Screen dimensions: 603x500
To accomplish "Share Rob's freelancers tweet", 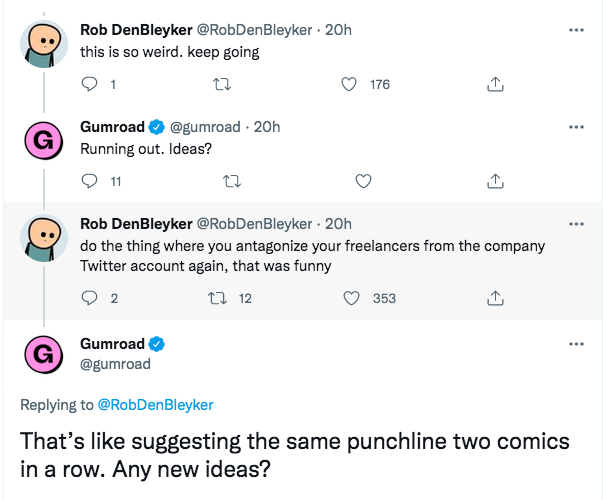I will coord(494,297).
